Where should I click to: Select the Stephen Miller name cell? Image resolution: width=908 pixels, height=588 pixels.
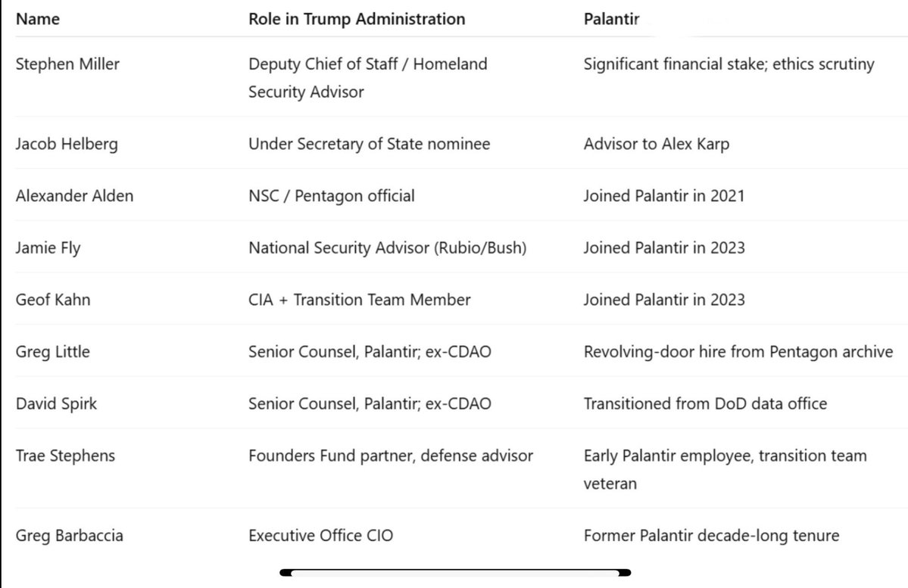point(67,64)
